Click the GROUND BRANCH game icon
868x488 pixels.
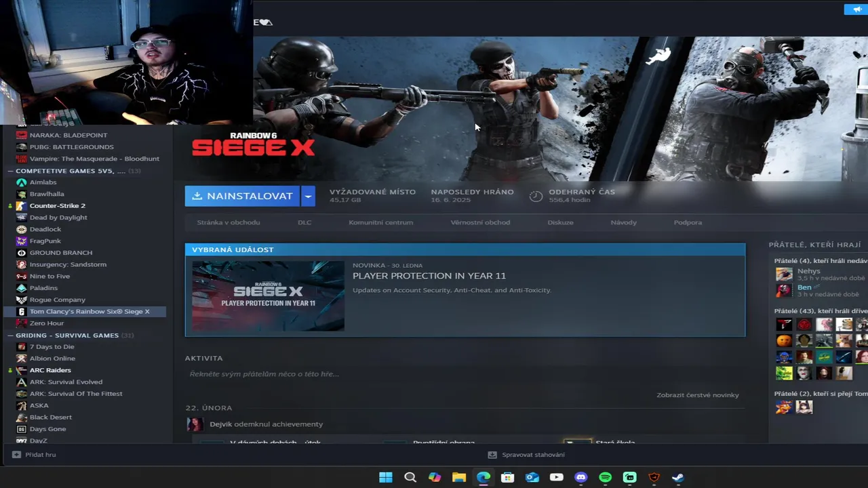point(22,253)
